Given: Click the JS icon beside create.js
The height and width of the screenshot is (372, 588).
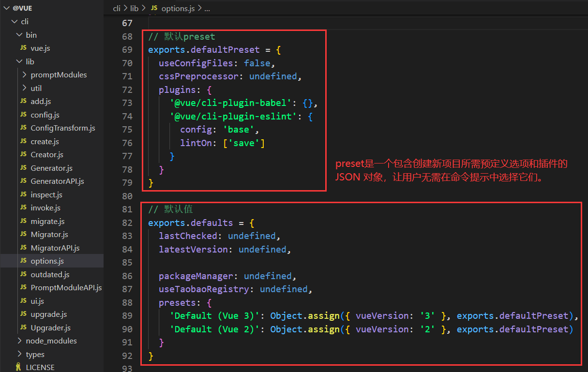Looking at the screenshot, I should pyautogui.click(x=23, y=141).
